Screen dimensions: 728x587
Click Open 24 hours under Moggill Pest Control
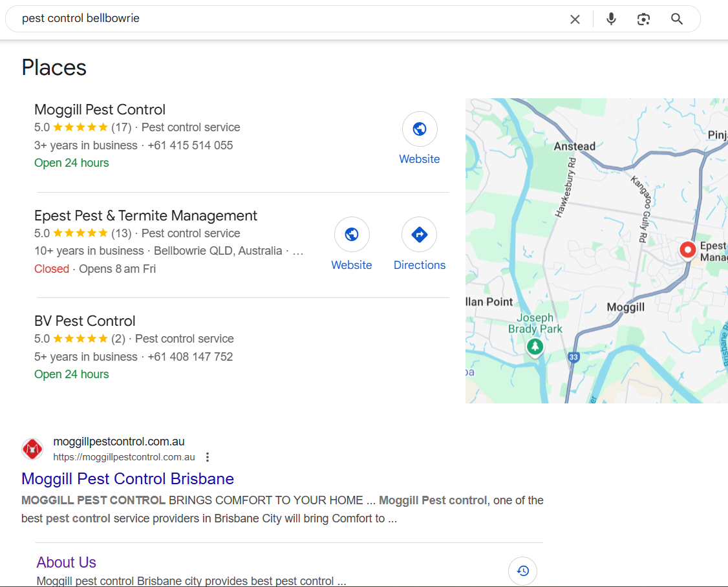coord(72,163)
